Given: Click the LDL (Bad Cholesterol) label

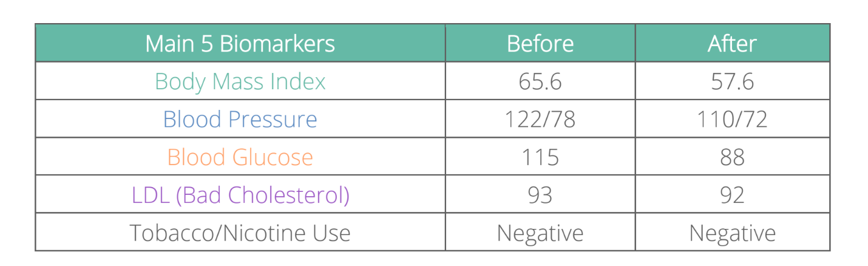Looking at the screenshot, I should [240, 195].
